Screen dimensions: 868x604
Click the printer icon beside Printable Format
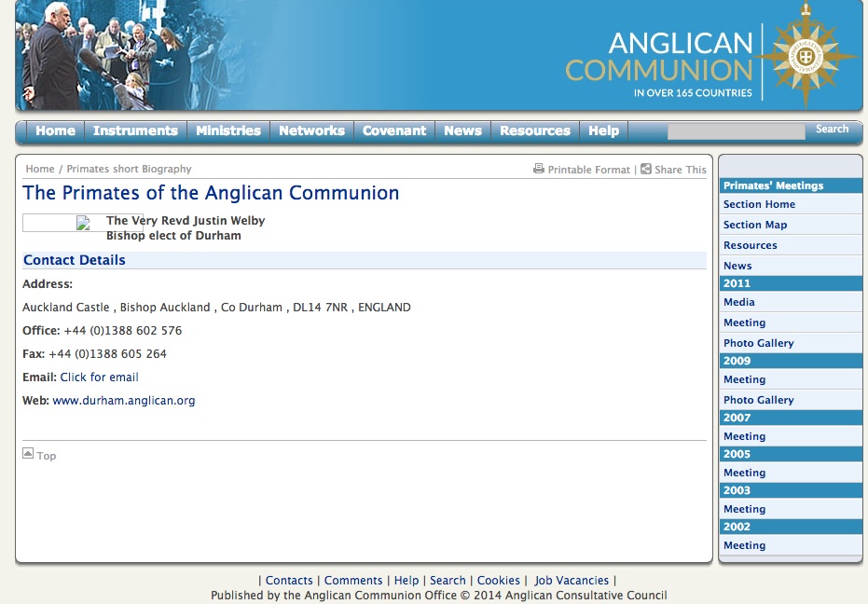tap(539, 169)
